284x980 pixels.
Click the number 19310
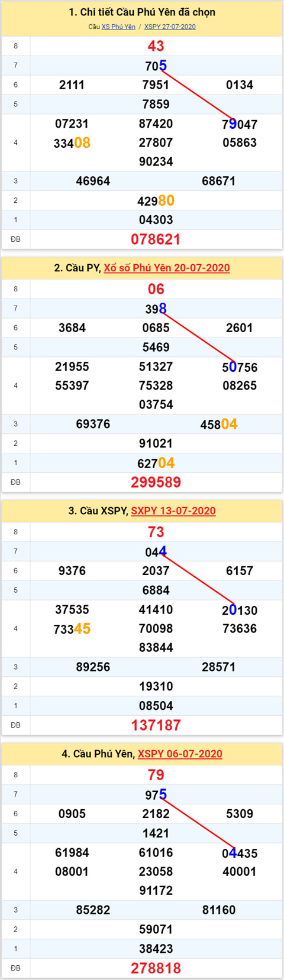pos(156,686)
